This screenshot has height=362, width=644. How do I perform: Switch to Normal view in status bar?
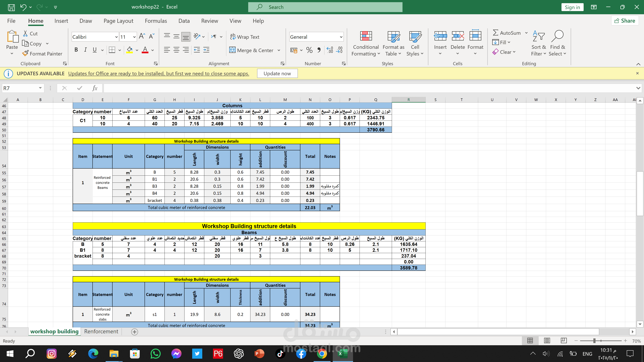(530, 341)
